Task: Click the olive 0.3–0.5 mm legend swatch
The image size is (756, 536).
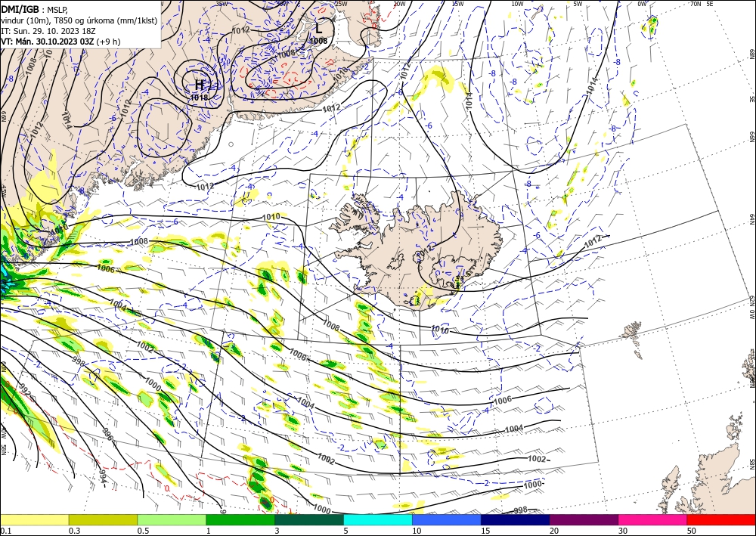Action: click(x=103, y=519)
